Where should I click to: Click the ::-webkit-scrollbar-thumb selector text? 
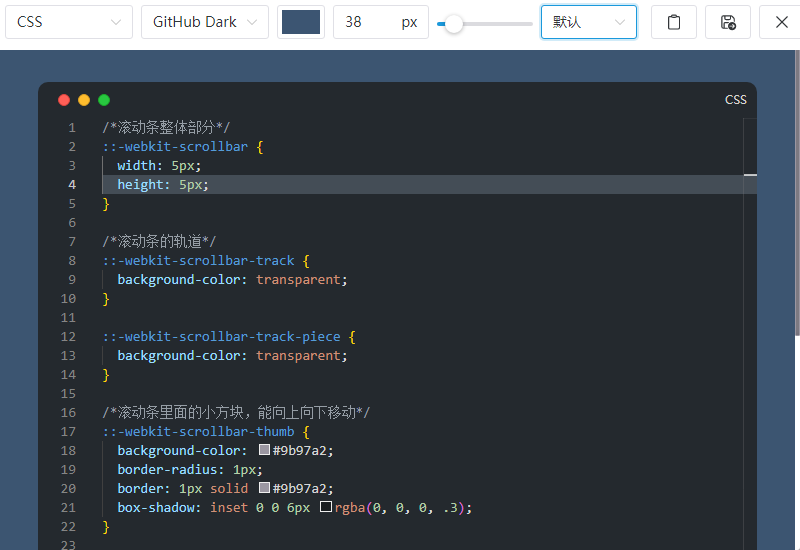click(198, 432)
